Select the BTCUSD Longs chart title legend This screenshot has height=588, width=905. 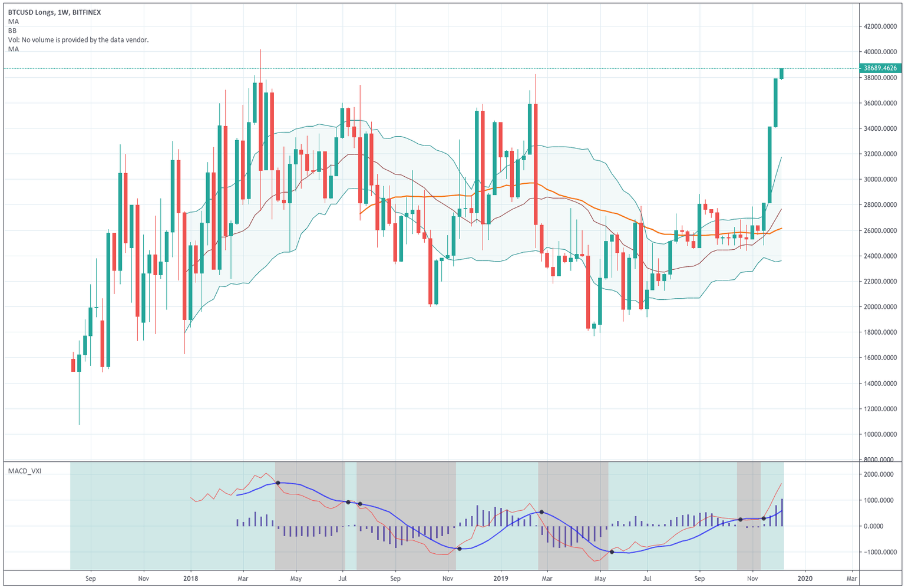(54, 11)
